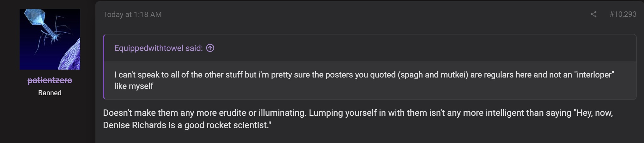
Task: Click the timestamp Today at 1:18 AM
Action: pos(132,15)
